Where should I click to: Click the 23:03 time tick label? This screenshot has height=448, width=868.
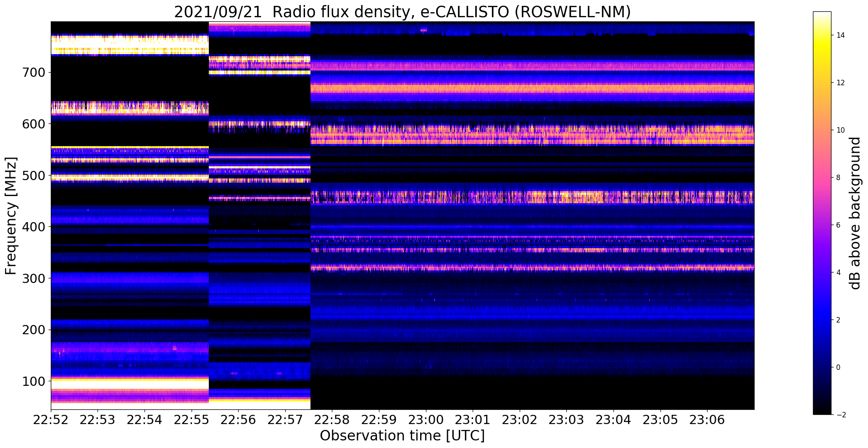[567, 419]
